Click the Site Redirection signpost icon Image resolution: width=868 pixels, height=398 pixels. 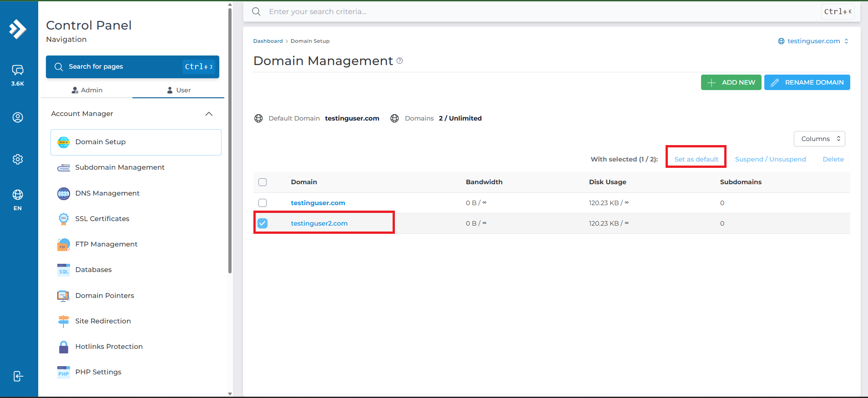pyautogui.click(x=64, y=321)
